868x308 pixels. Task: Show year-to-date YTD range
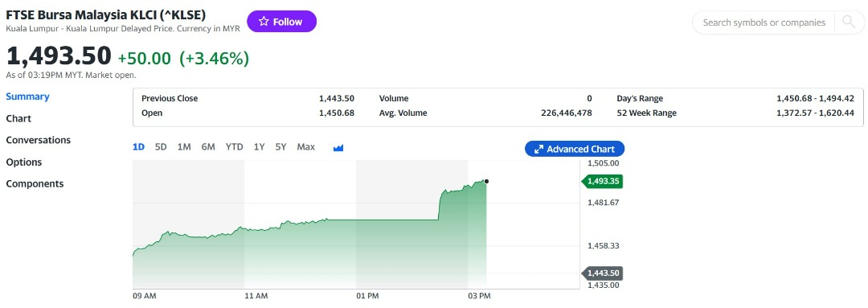[234, 147]
